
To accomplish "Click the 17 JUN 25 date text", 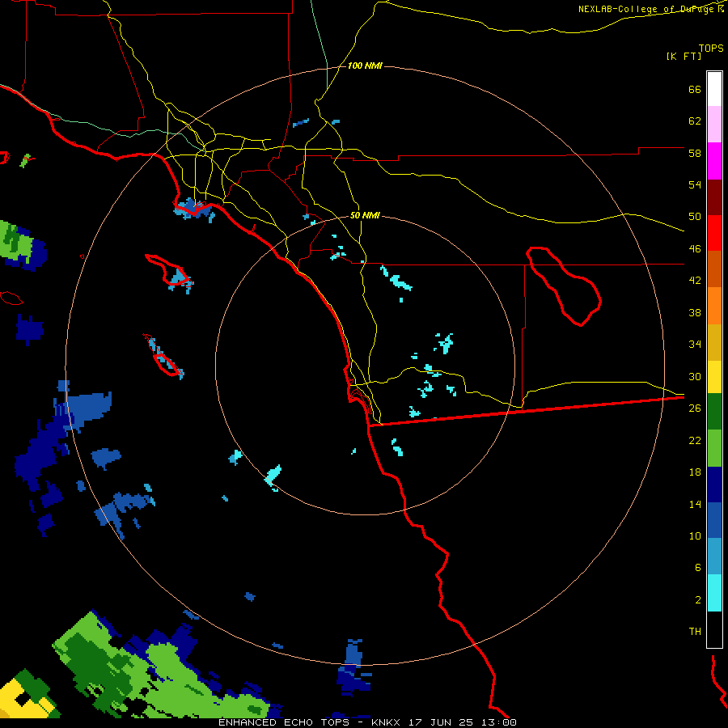I will tap(441, 722).
